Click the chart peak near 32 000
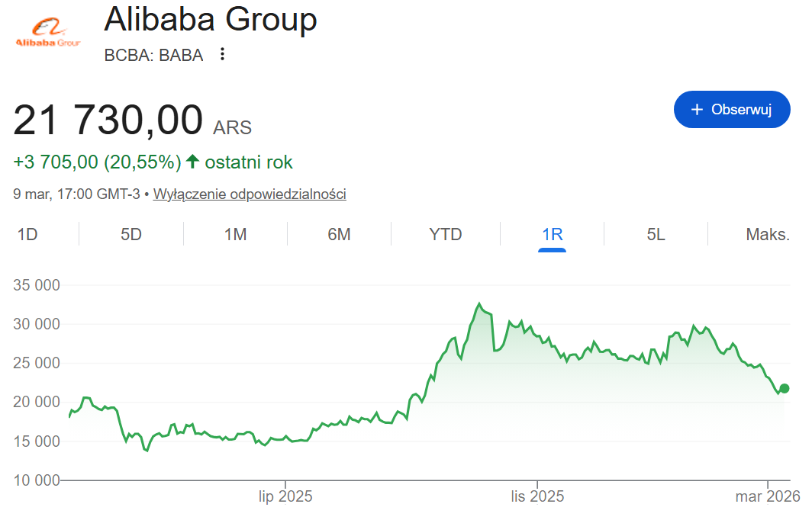Screen dimensions: 812x520 point(479,304)
